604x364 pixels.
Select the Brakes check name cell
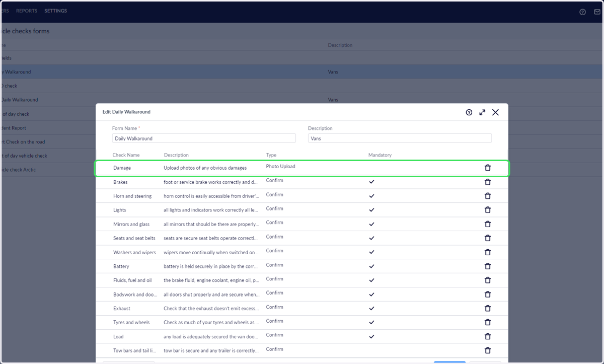(120, 182)
